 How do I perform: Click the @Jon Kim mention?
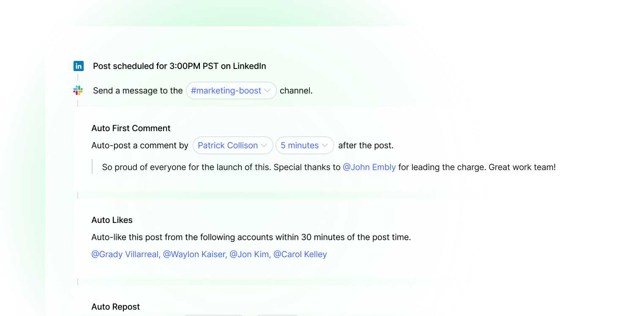(x=250, y=254)
